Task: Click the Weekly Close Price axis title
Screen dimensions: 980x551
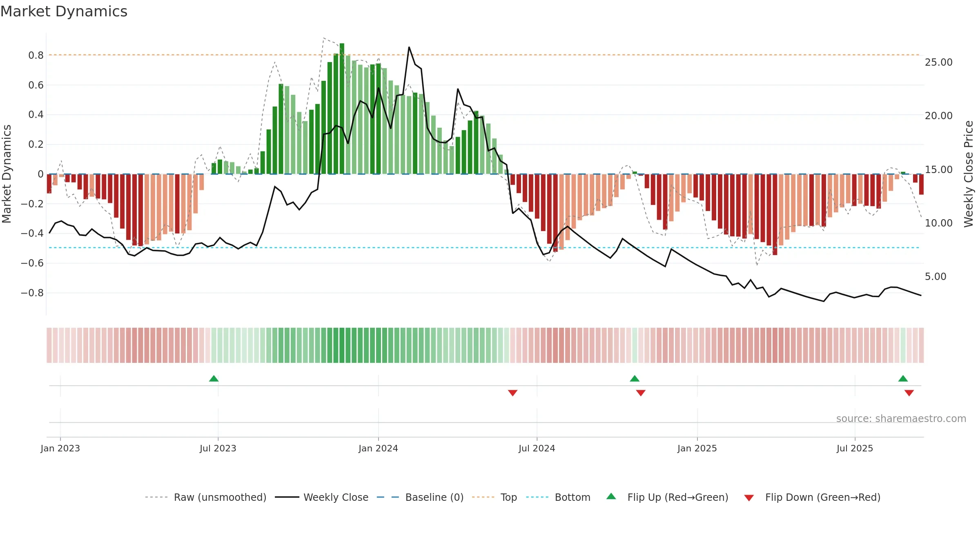Action: click(x=969, y=174)
